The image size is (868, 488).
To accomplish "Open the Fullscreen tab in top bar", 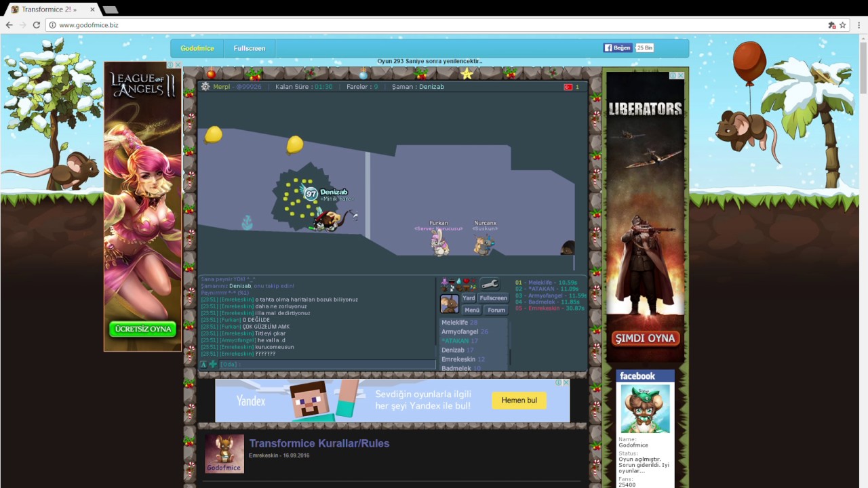I will (x=250, y=48).
